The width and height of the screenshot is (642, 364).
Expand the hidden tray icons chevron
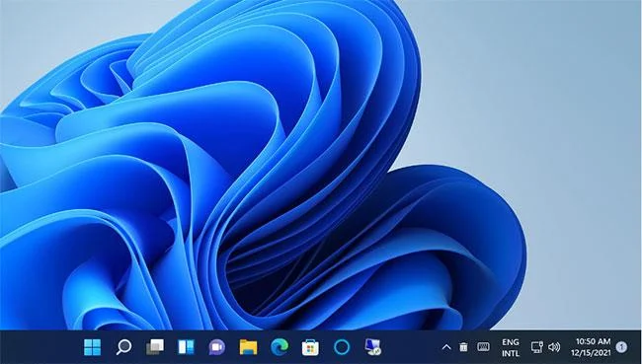point(446,347)
